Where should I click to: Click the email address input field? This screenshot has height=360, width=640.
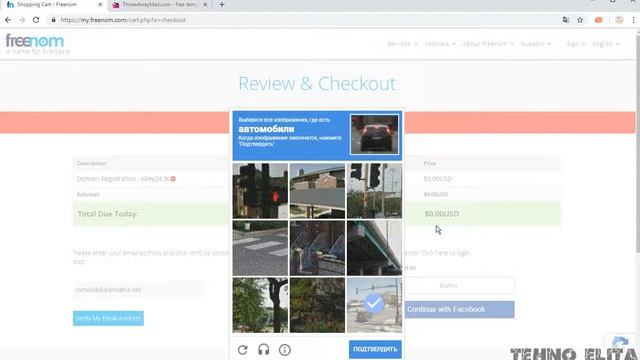tap(138, 290)
